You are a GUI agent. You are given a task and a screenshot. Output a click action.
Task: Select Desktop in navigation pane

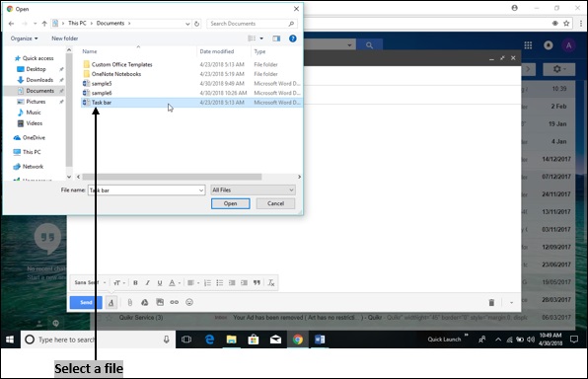(32, 69)
